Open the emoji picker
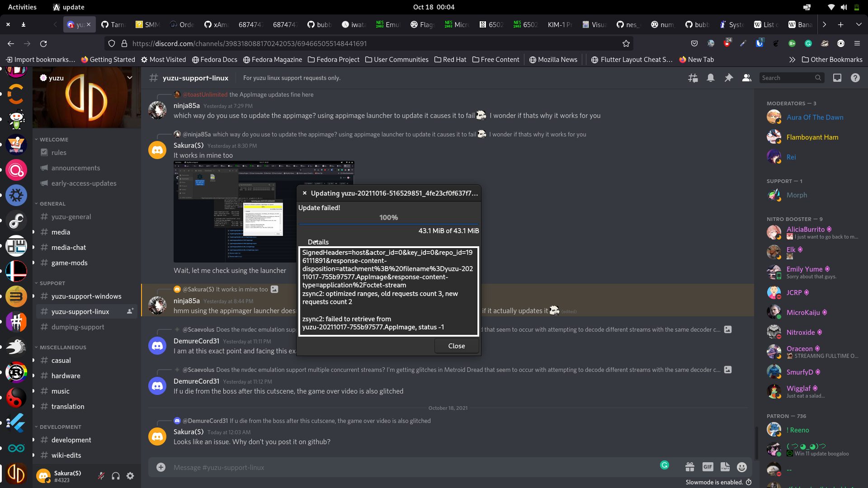Screen dimensions: 868x488 [x=742, y=467]
